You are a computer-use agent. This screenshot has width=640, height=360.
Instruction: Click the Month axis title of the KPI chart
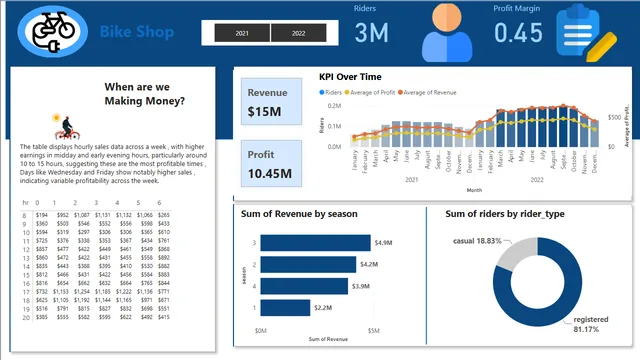474,190
